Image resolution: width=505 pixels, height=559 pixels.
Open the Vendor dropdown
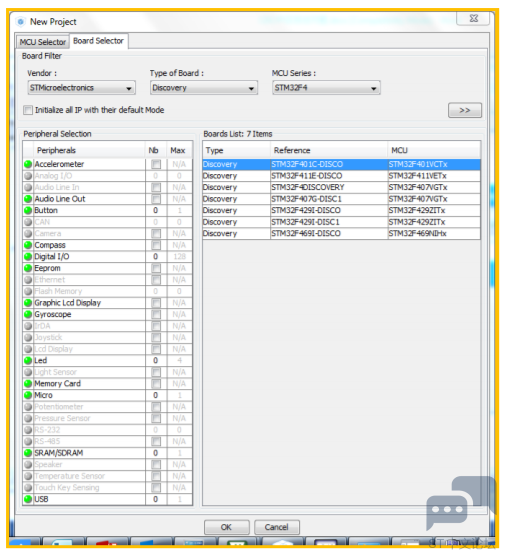coord(82,88)
